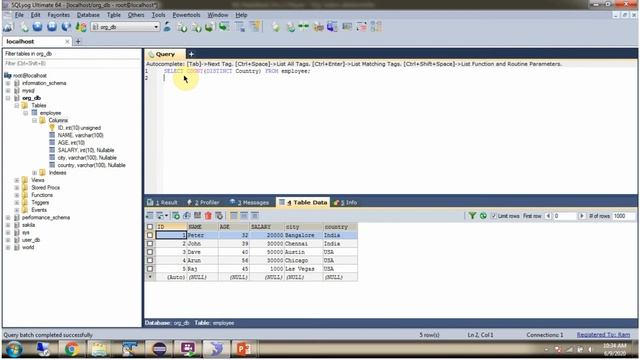Image resolution: width=640 pixels, height=360 pixels.
Task: Click the fourth blue execute-and-edit toolbar icon
Action: tap(66, 27)
